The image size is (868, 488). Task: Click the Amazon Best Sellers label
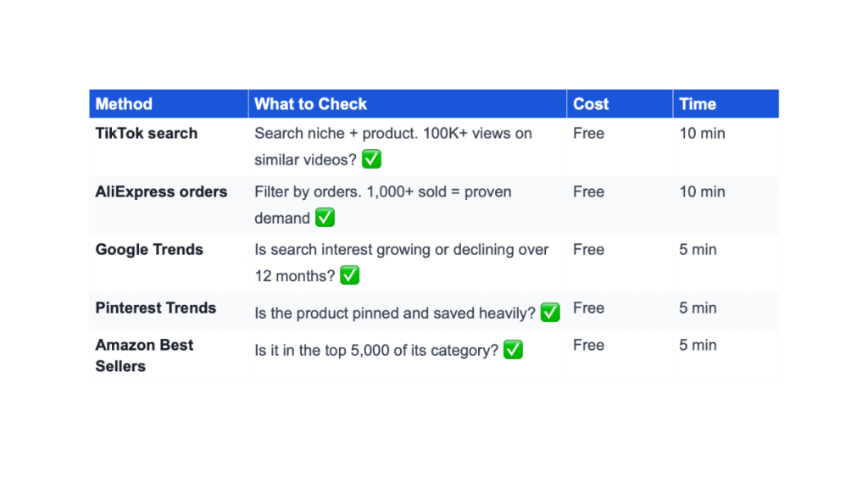click(x=144, y=355)
